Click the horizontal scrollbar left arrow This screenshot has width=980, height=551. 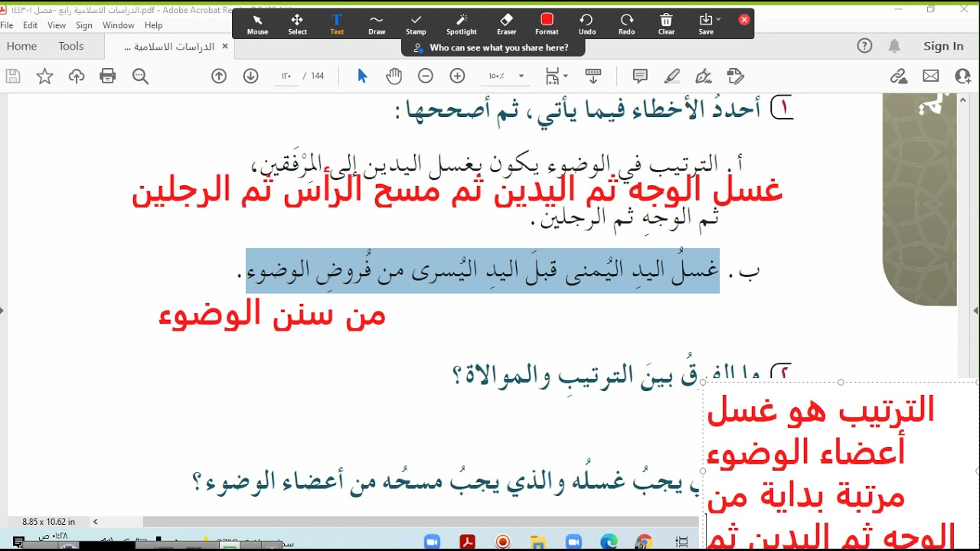[x=96, y=522]
